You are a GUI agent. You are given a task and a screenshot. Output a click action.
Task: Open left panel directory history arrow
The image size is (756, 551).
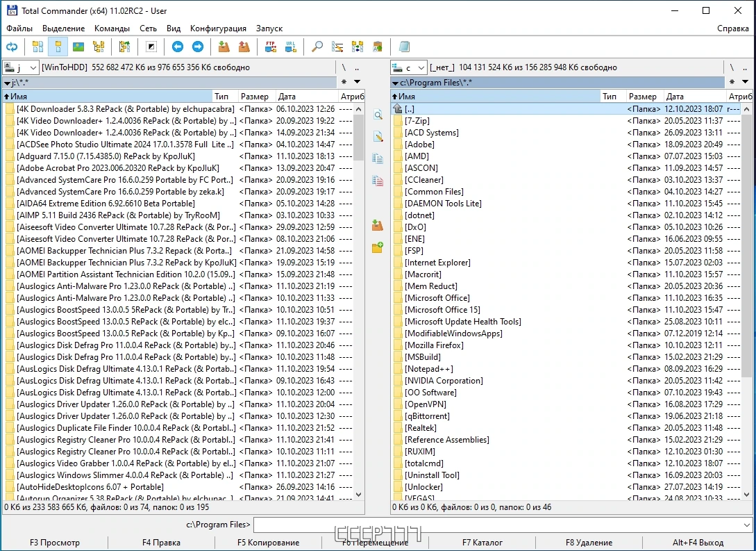tap(357, 81)
